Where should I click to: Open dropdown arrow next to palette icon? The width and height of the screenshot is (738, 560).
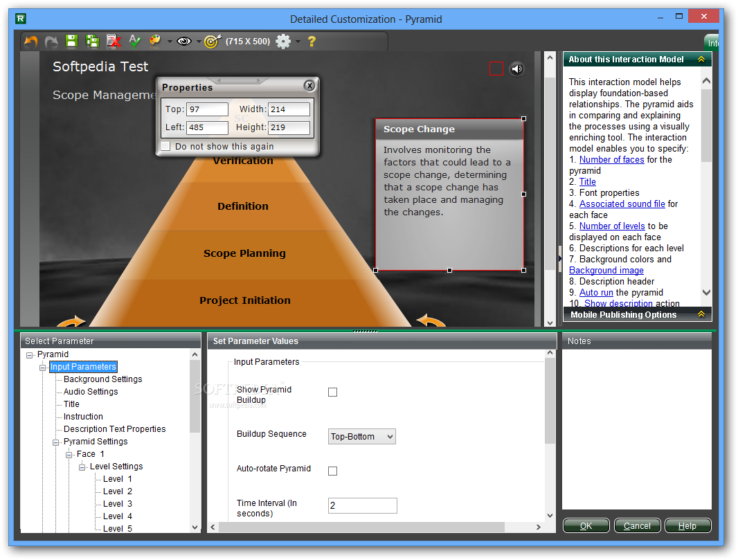click(x=170, y=42)
